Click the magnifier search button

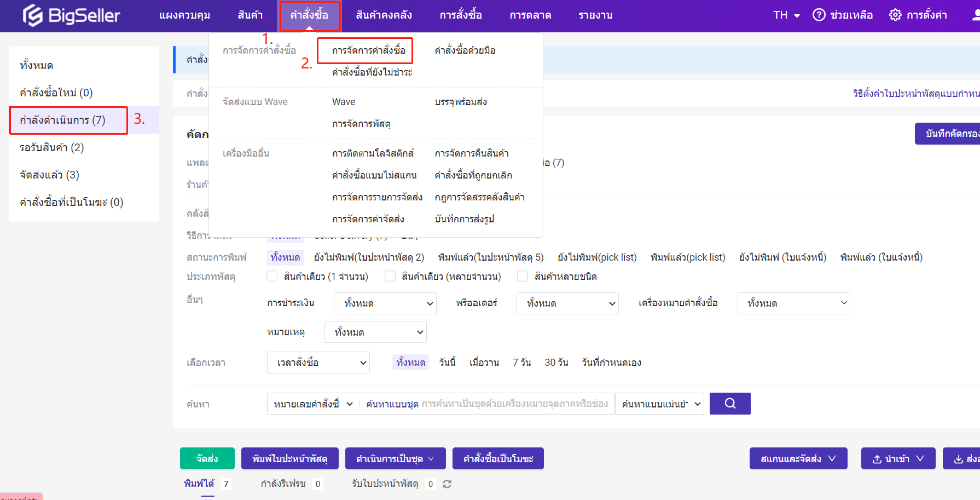pyautogui.click(x=729, y=404)
